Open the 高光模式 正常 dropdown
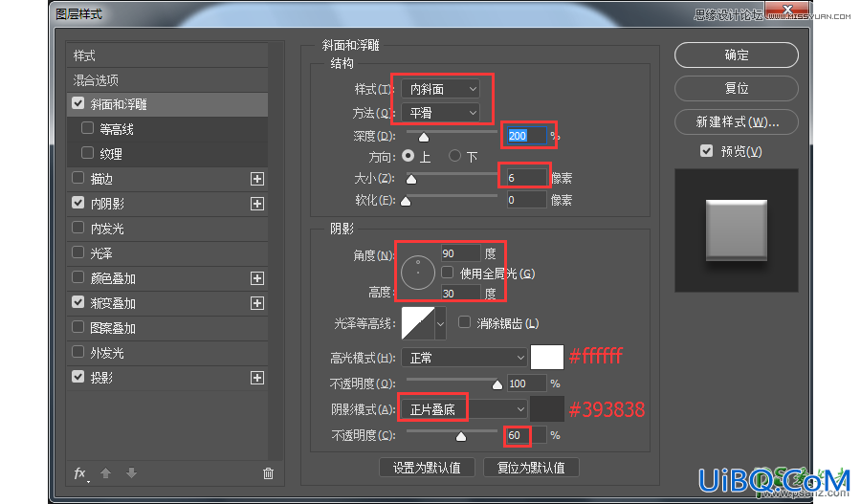 click(465, 358)
